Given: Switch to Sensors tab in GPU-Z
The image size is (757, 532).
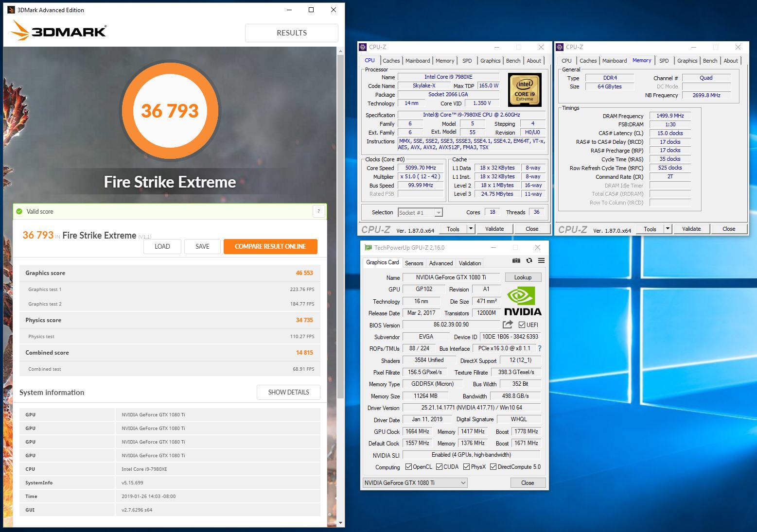Looking at the screenshot, I should 414,263.
